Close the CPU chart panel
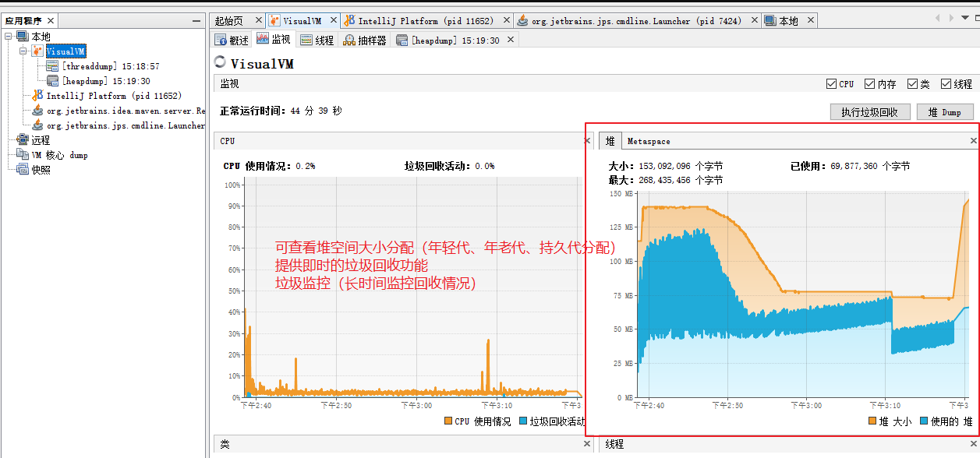 pos(587,141)
